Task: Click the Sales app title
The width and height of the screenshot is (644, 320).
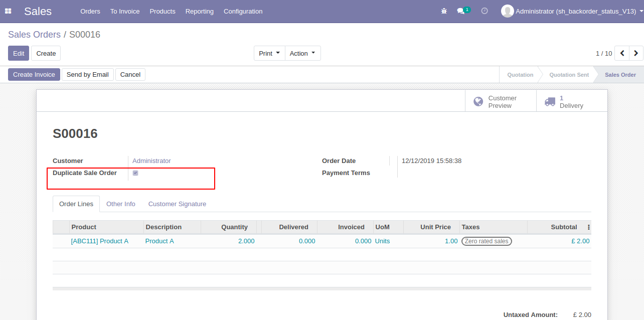Action: 38,11
